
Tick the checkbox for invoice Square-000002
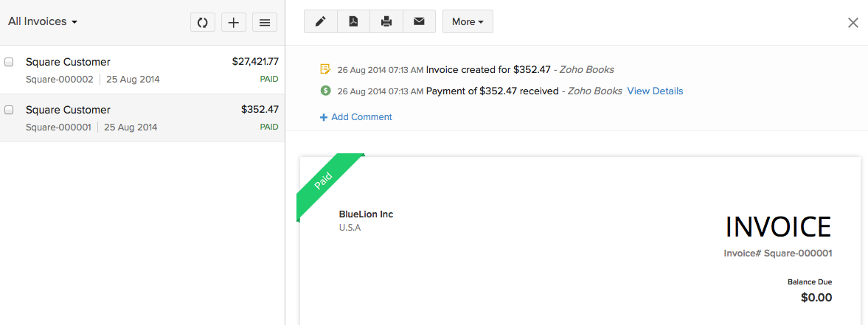9,62
